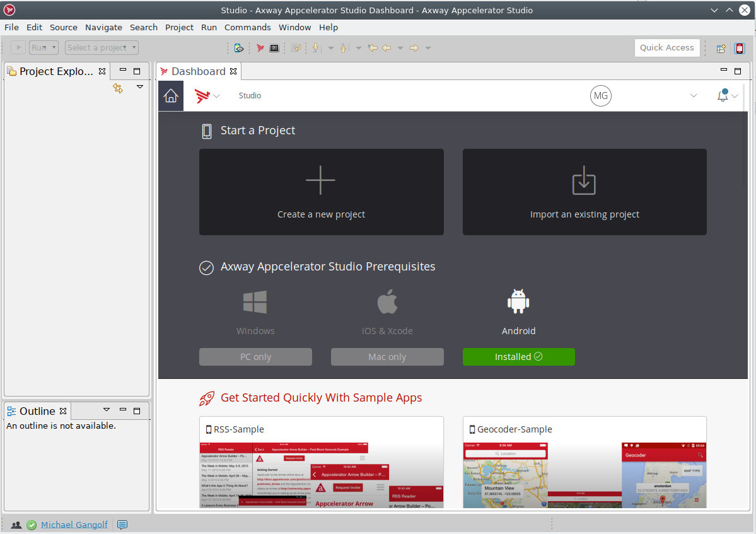Screen dimensions: 756x534
Task: Click the green Installed button
Action: tap(519, 357)
